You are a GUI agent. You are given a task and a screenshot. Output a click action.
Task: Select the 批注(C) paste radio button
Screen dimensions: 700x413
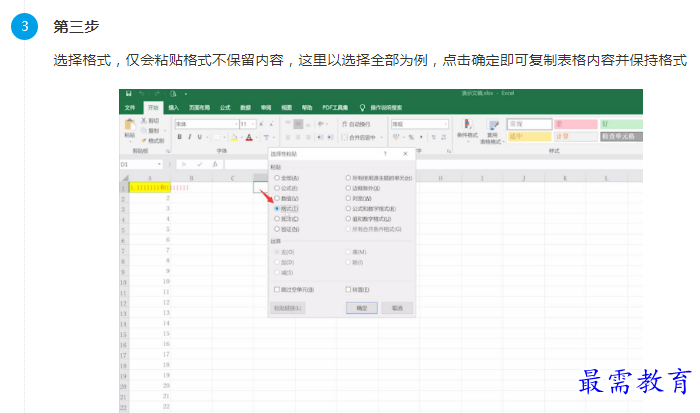tap(277, 219)
